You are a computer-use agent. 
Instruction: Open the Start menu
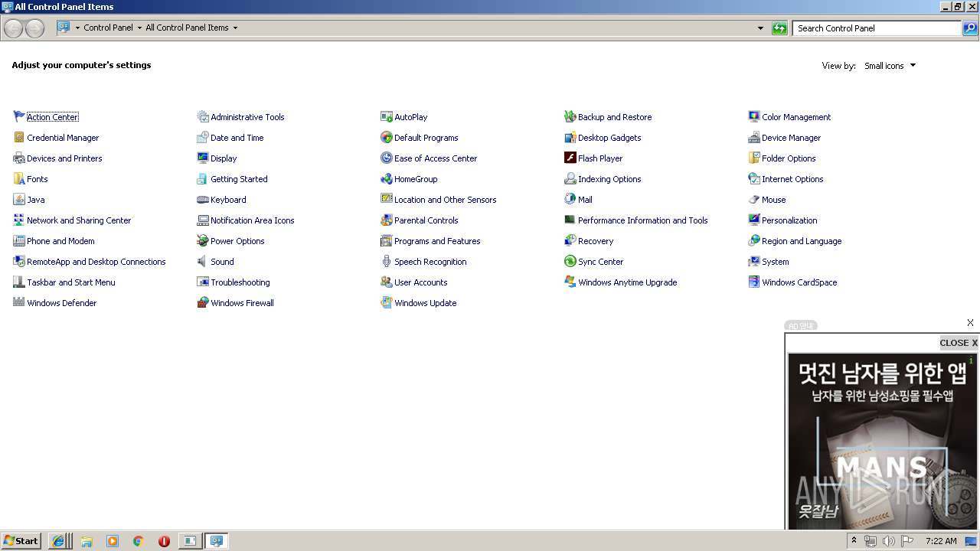coord(21,540)
